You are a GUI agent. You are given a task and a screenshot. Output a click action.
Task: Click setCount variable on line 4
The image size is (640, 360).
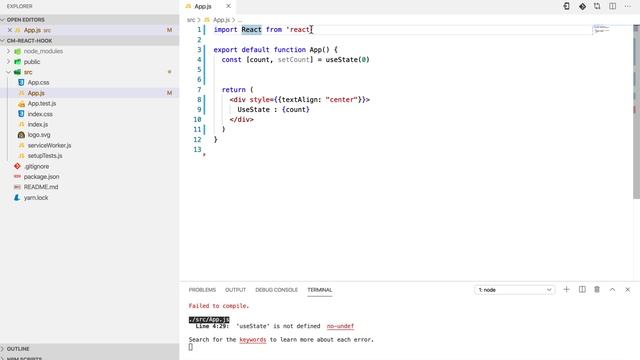(x=293, y=60)
